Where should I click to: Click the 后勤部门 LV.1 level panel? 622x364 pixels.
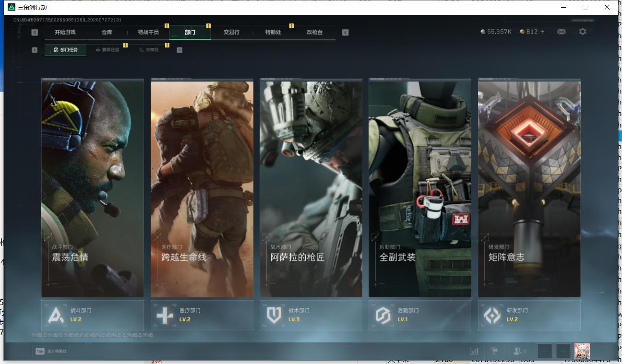(x=420, y=316)
